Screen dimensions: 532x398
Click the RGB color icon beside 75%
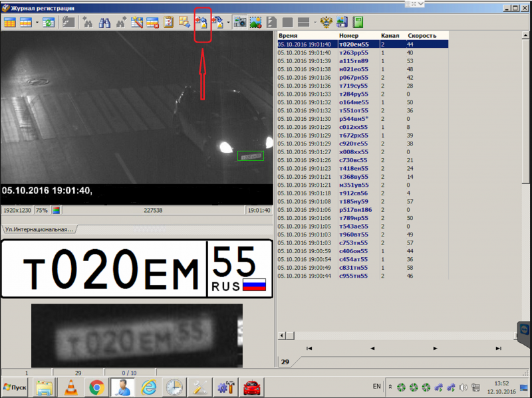click(x=57, y=210)
